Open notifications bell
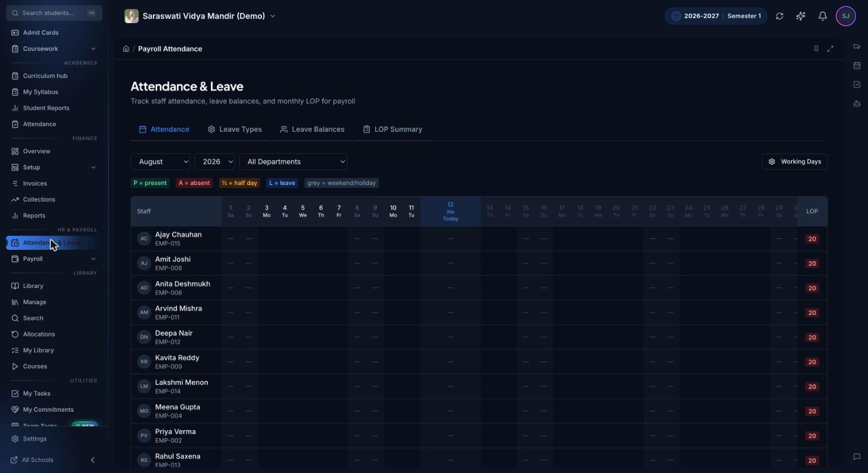This screenshot has height=473, width=868. tap(822, 16)
